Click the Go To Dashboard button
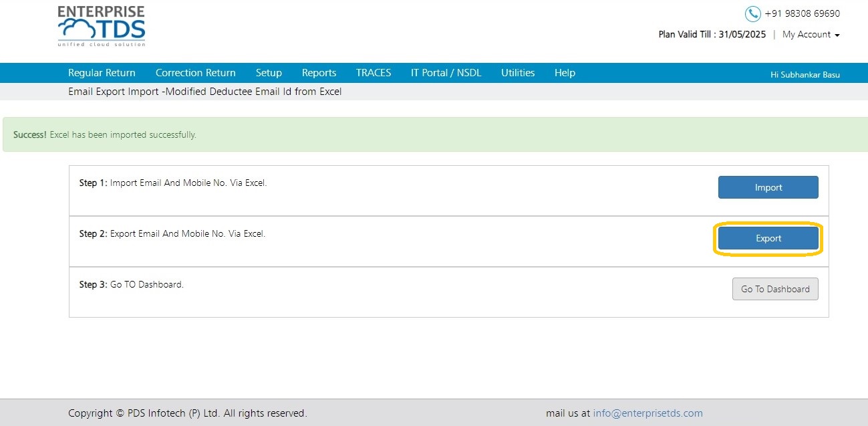Image resolution: width=868 pixels, height=426 pixels. coord(775,289)
